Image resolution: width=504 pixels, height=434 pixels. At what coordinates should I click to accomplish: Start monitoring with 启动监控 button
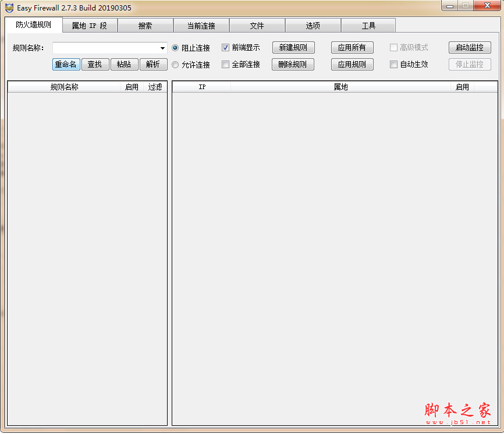coord(470,48)
